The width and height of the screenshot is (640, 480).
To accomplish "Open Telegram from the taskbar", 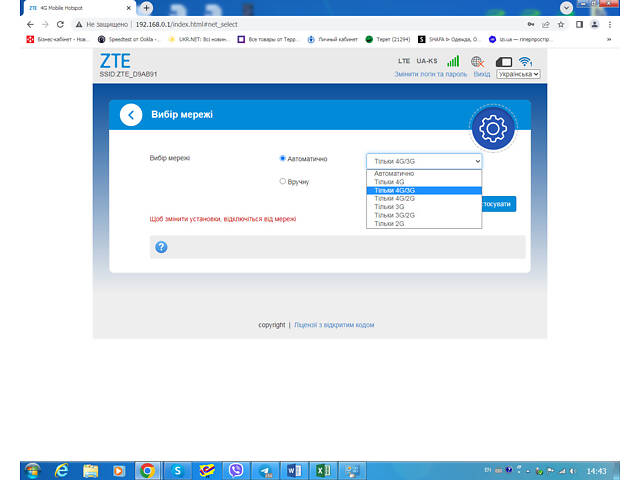I will pyautogui.click(x=266, y=469).
